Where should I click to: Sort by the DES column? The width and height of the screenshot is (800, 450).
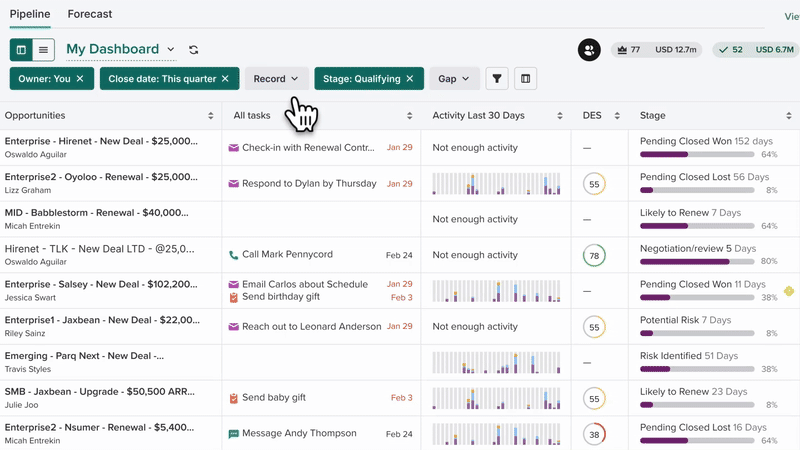coord(617,116)
